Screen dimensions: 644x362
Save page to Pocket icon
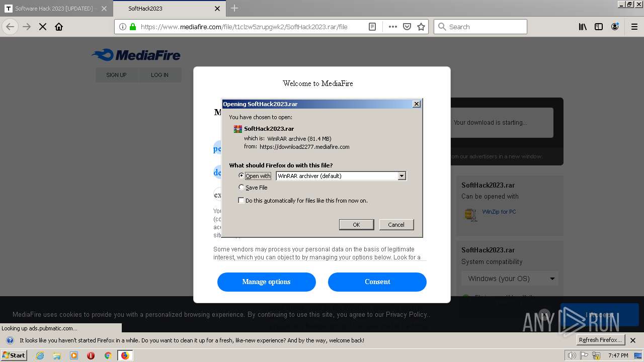(407, 27)
